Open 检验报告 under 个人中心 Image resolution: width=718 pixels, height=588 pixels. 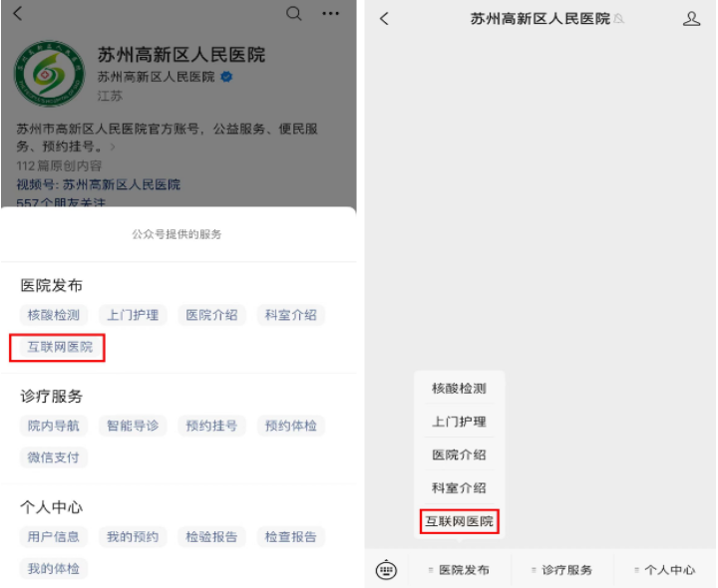[x=211, y=537]
